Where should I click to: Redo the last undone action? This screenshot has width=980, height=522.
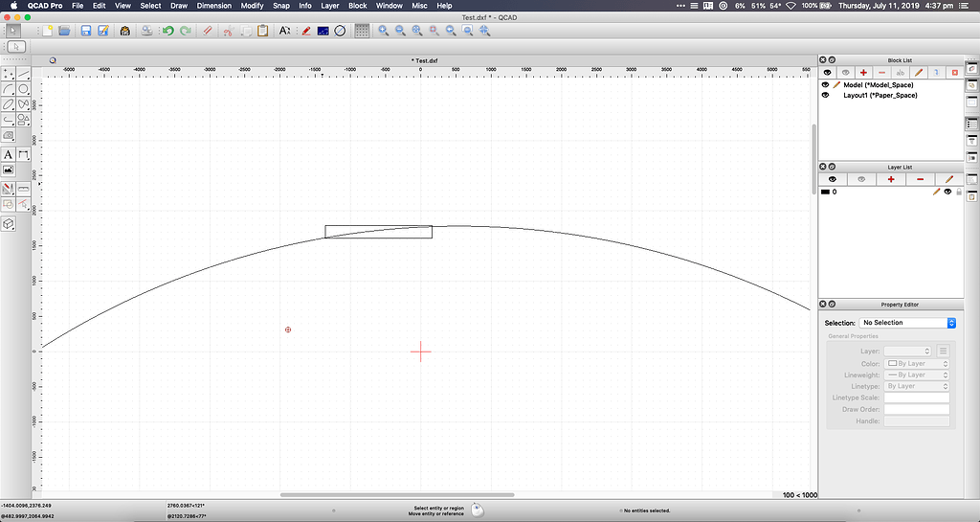(x=186, y=31)
